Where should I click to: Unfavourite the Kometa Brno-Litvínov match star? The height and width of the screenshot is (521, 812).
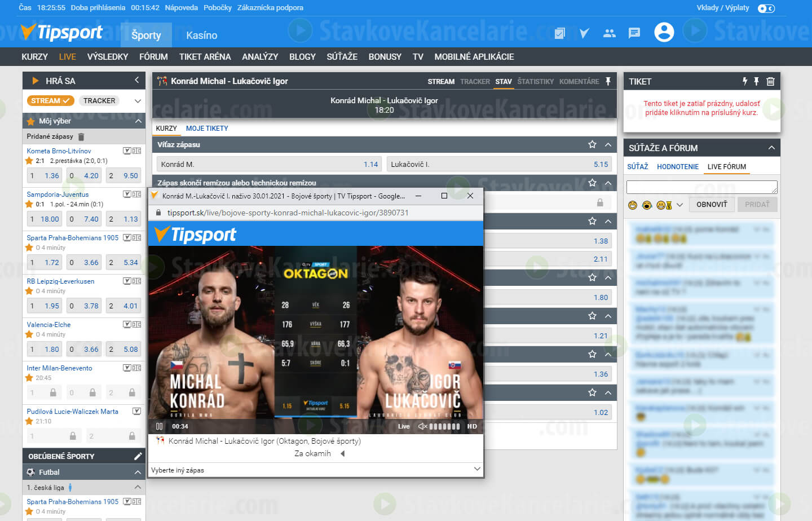[29, 161]
